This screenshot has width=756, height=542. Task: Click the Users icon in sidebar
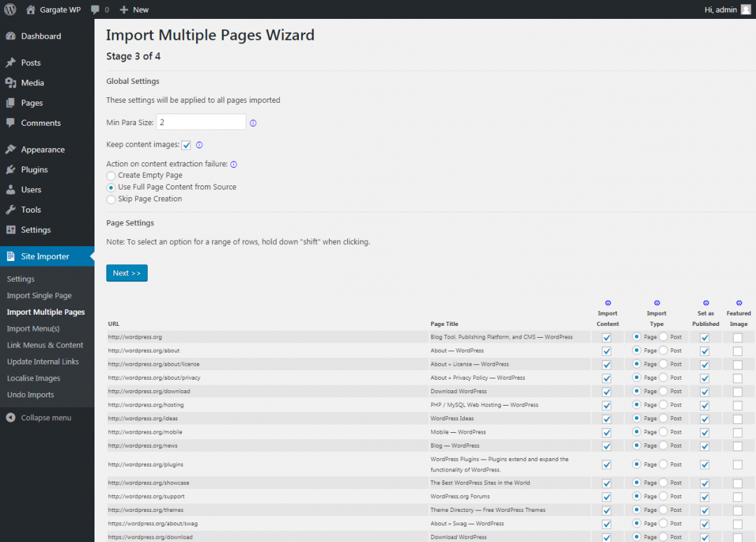tap(12, 190)
